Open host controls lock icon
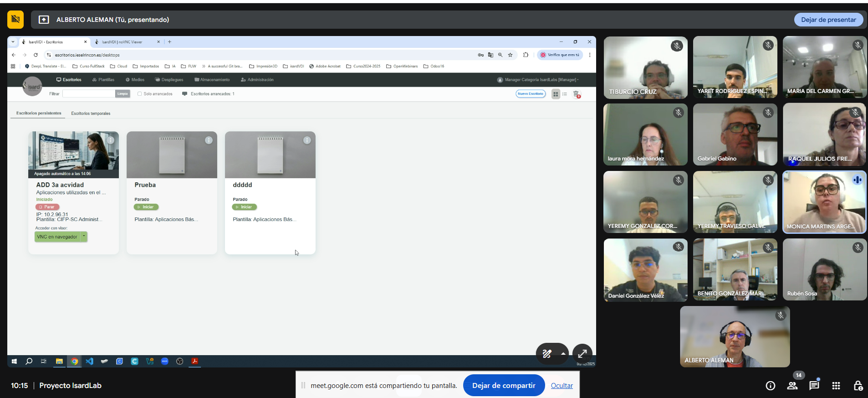Viewport: 868px width, 398px height. pyautogui.click(x=858, y=386)
